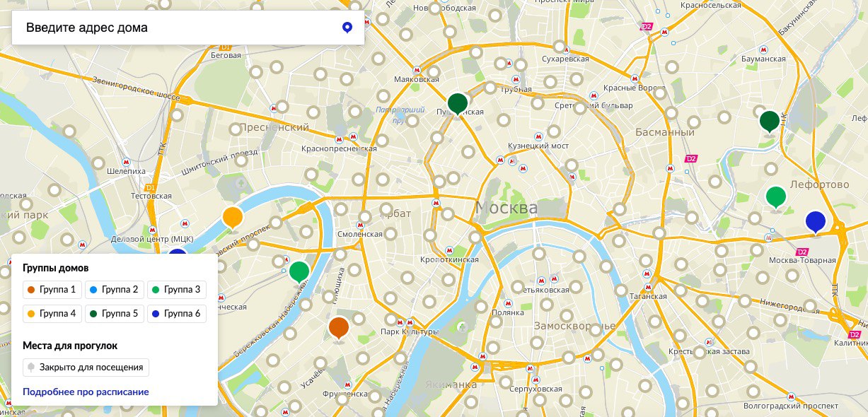Click the D2 badge at Москва-Товарная
The width and height of the screenshot is (868, 417).
point(802,252)
